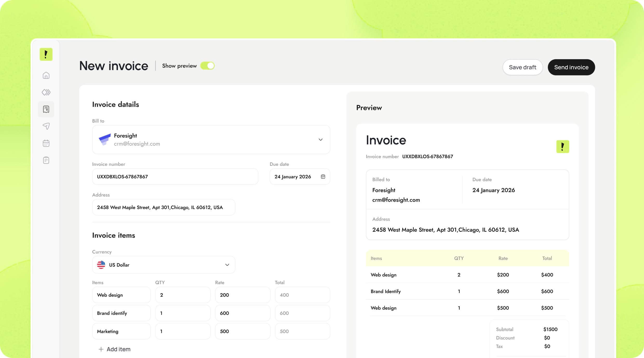Click the Brand Identify row in preview table
Viewport: 644px width, 358px height.
point(467,291)
